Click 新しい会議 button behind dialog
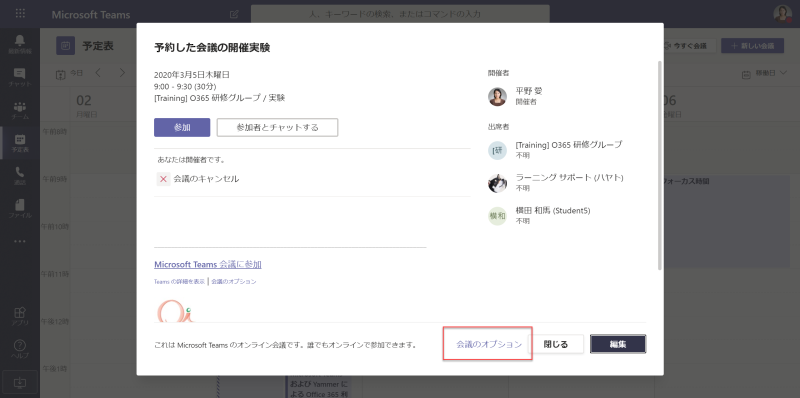Image resolution: width=800 pixels, height=398 pixels. pyautogui.click(x=753, y=46)
